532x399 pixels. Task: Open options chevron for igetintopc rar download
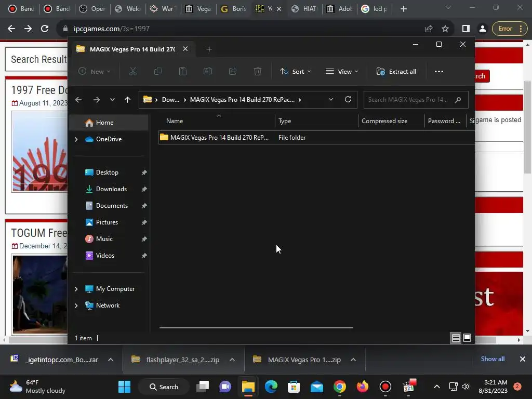(x=111, y=360)
